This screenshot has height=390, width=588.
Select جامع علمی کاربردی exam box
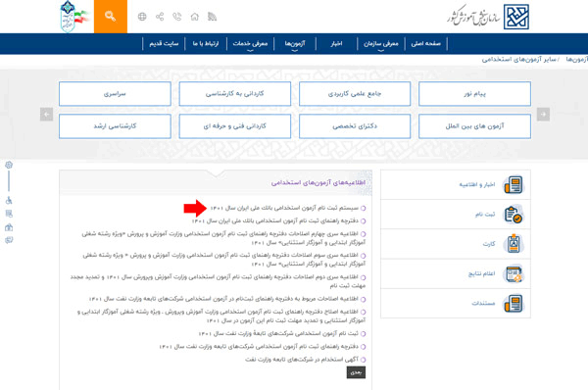355,94
